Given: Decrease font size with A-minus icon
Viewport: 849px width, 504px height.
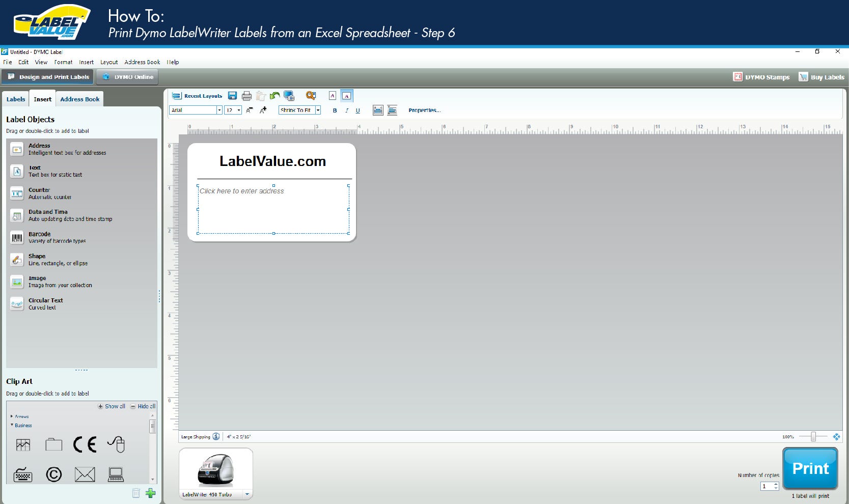Looking at the screenshot, I should point(249,110).
